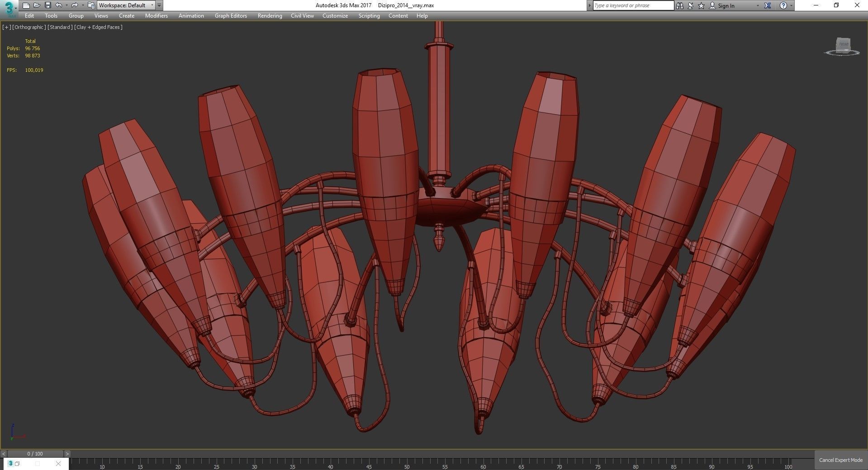This screenshot has height=470, width=868.
Task: Open the Workspace: Default dropdown
Action: [x=126, y=5]
